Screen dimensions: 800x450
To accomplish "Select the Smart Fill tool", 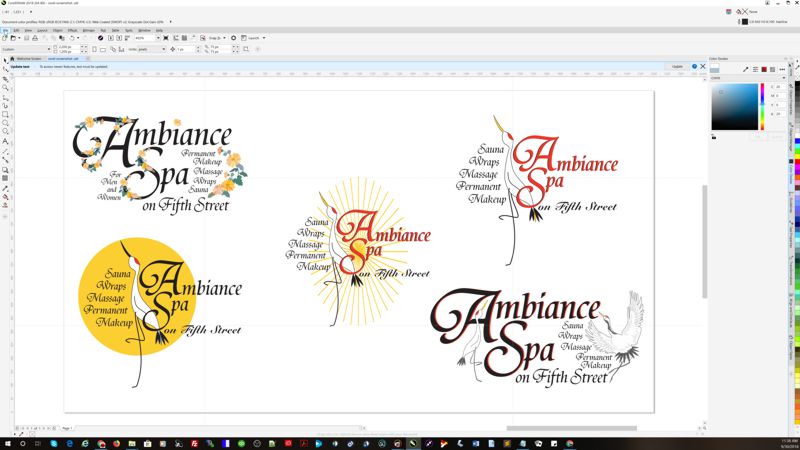I will click(x=6, y=205).
